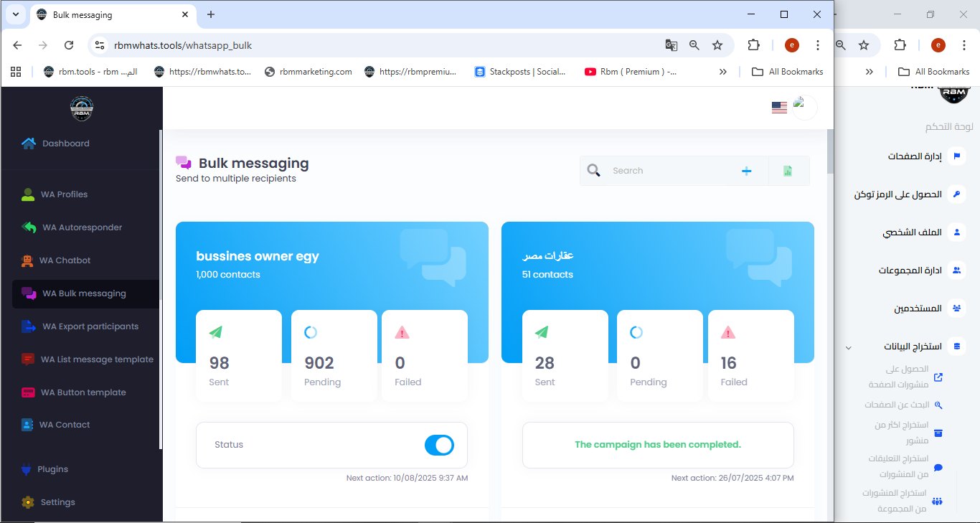
Task: Click the Plugins plug icon
Action: click(26, 469)
